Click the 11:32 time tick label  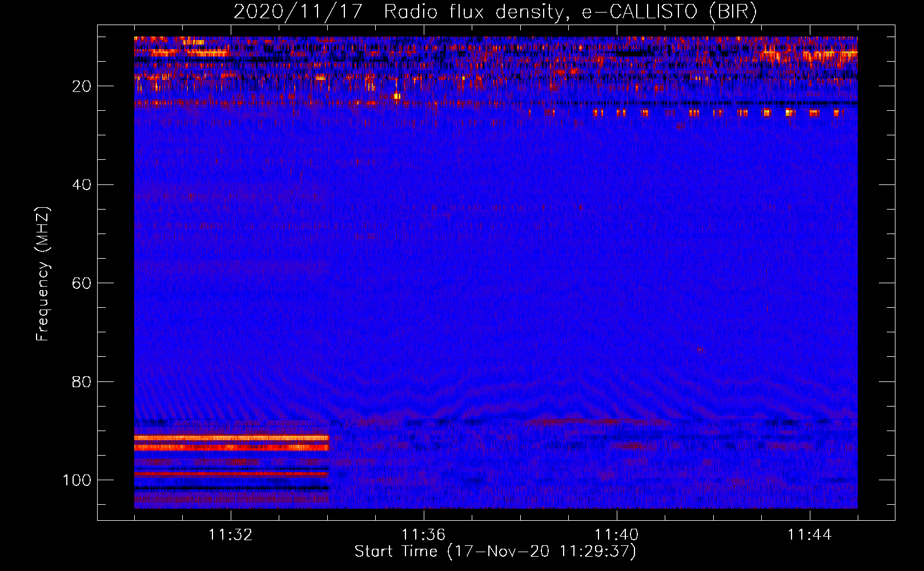click(231, 535)
